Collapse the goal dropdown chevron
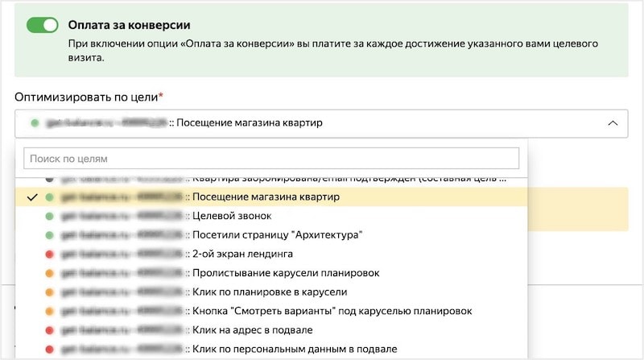 pyautogui.click(x=613, y=123)
